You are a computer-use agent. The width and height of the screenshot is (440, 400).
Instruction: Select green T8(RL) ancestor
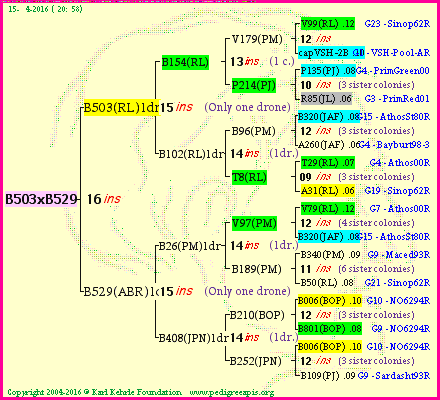(249, 177)
